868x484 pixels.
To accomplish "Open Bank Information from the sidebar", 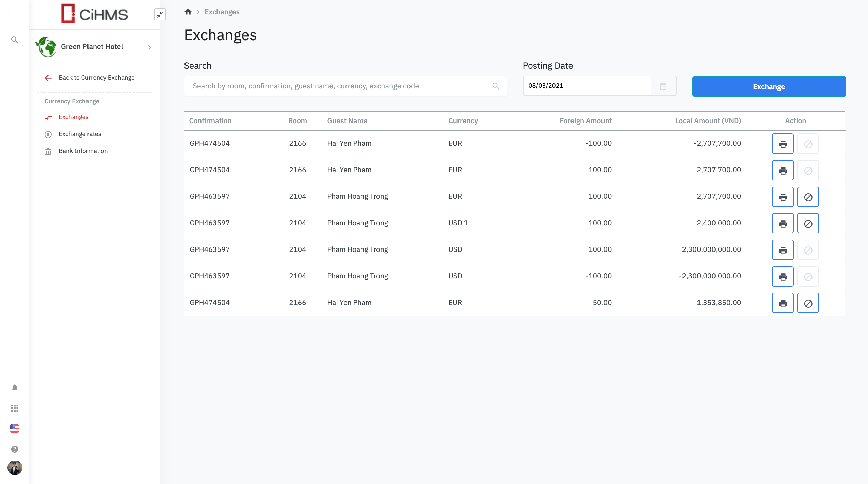I will pos(83,151).
